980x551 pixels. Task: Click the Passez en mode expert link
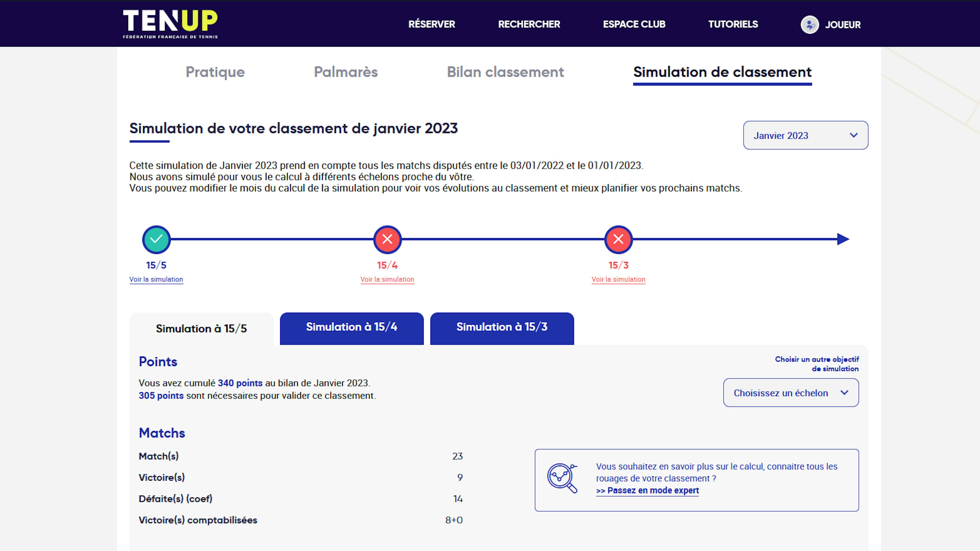coord(647,491)
